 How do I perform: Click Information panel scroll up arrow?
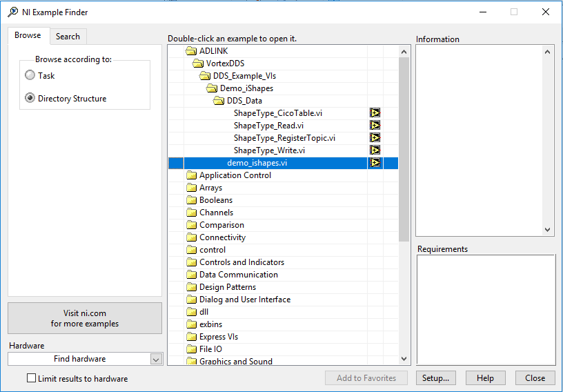[x=547, y=52]
